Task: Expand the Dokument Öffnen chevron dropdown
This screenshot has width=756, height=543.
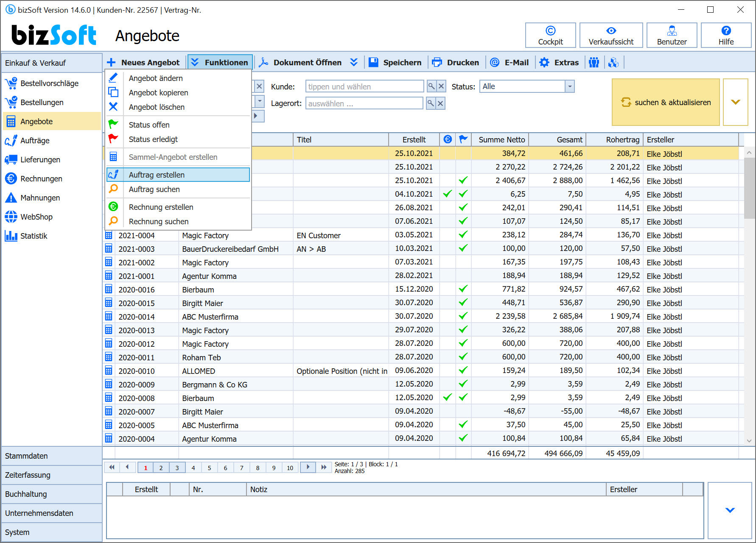Action: point(353,62)
